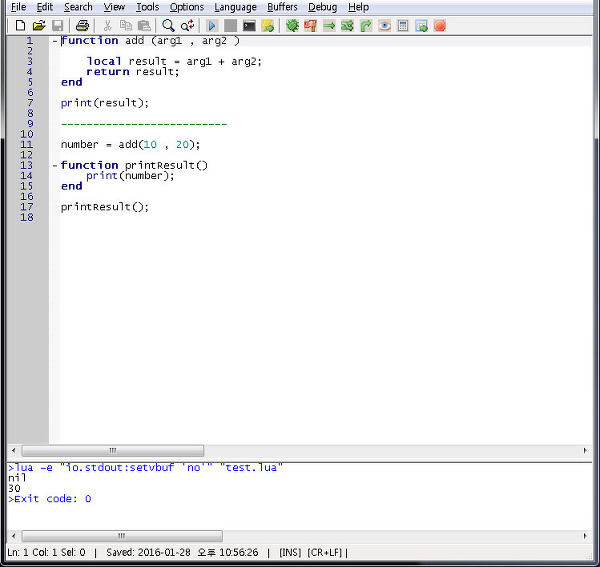The image size is (600, 567).
Task: Paste from clipboard using the toolbar icon
Action: pos(144,26)
